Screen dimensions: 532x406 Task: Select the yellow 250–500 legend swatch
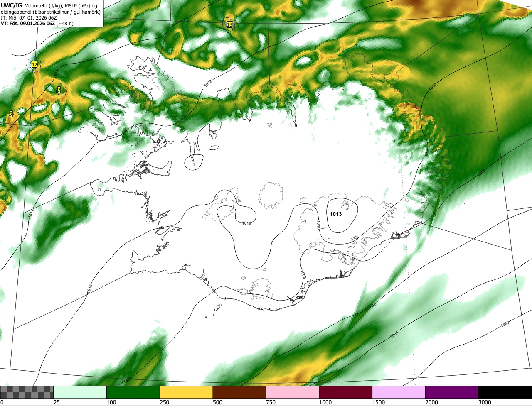[x=186, y=392]
